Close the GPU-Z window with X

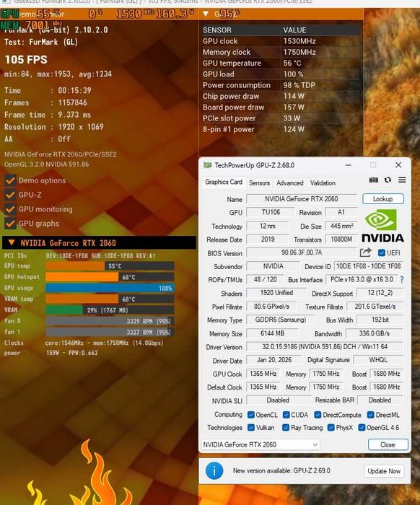tap(398, 165)
